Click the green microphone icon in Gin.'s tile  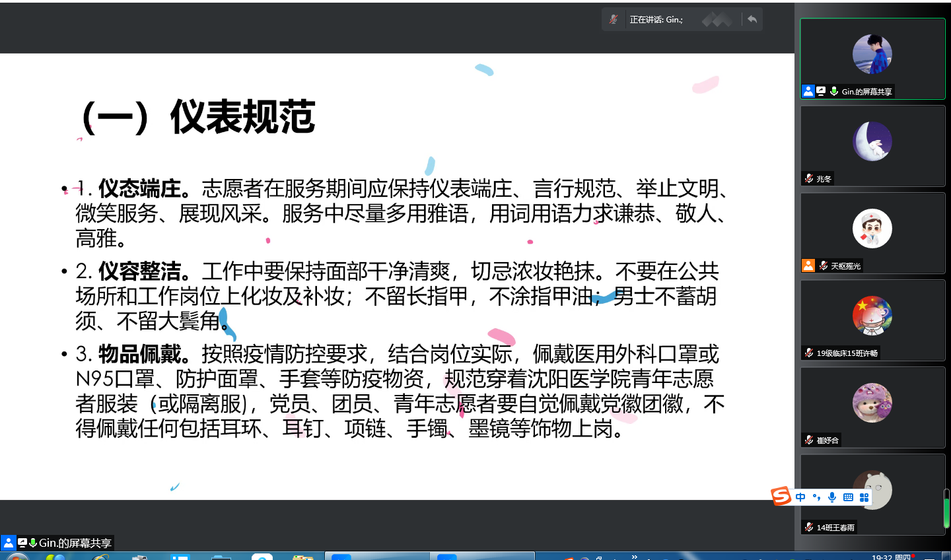pos(834,92)
